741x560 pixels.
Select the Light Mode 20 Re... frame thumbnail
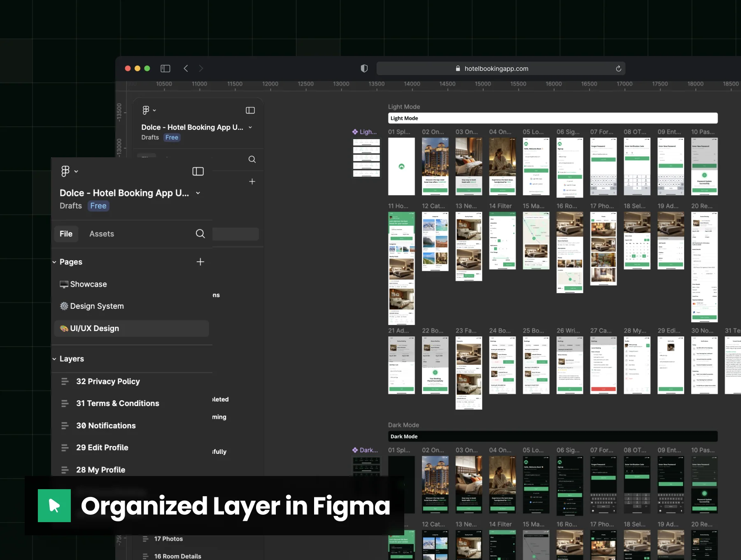click(x=704, y=267)
